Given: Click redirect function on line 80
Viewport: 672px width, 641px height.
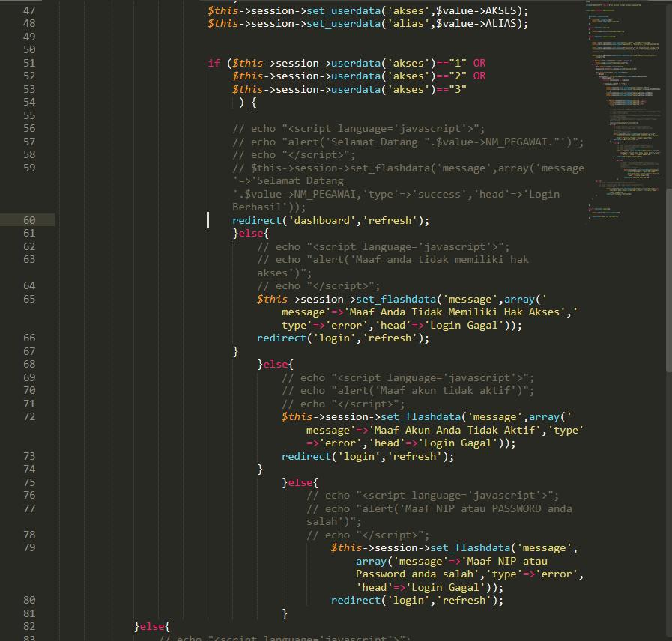Looking at the screenshot, I should click(356, 601).
